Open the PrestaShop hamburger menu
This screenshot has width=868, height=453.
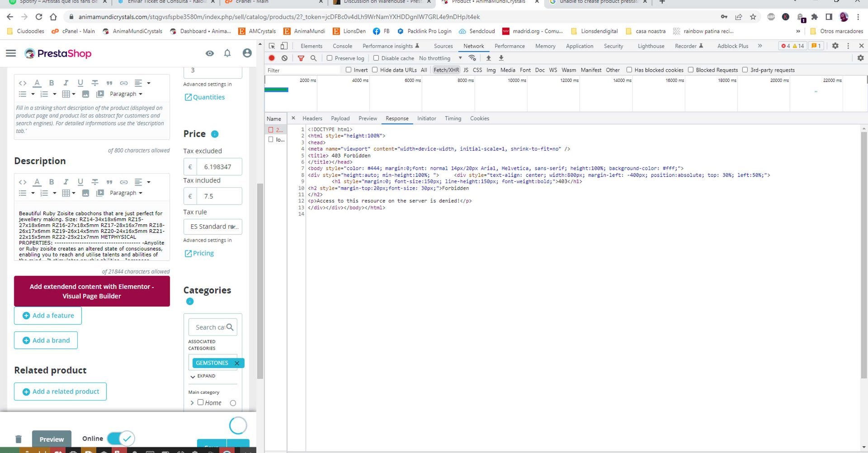tap(11, 53)
